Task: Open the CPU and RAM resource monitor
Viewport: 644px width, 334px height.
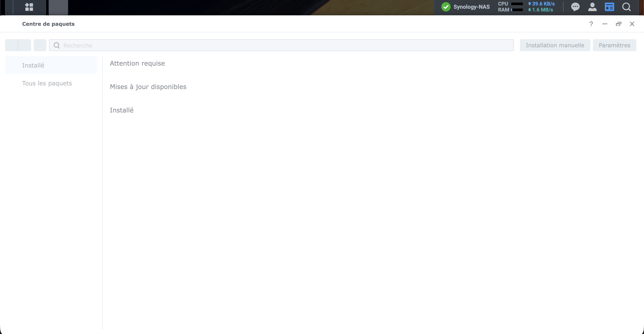Action: click(x=510, y=7)
